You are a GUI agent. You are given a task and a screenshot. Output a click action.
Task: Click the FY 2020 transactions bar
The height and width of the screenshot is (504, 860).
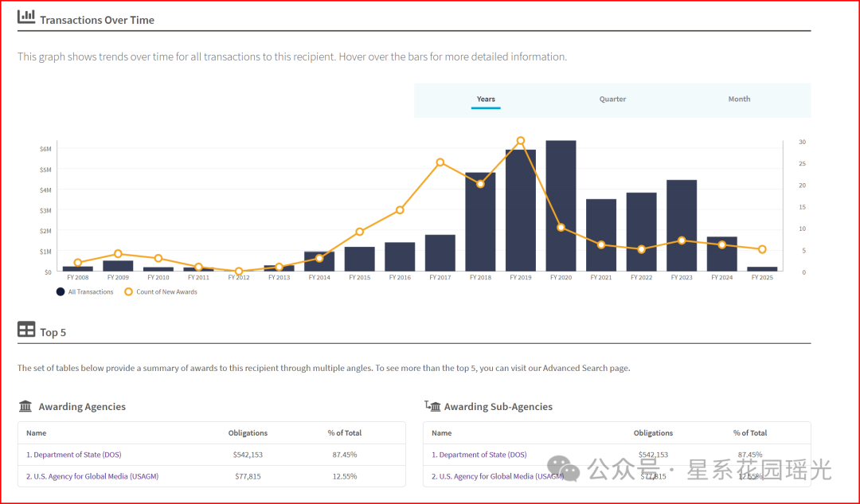coord(561,207)
